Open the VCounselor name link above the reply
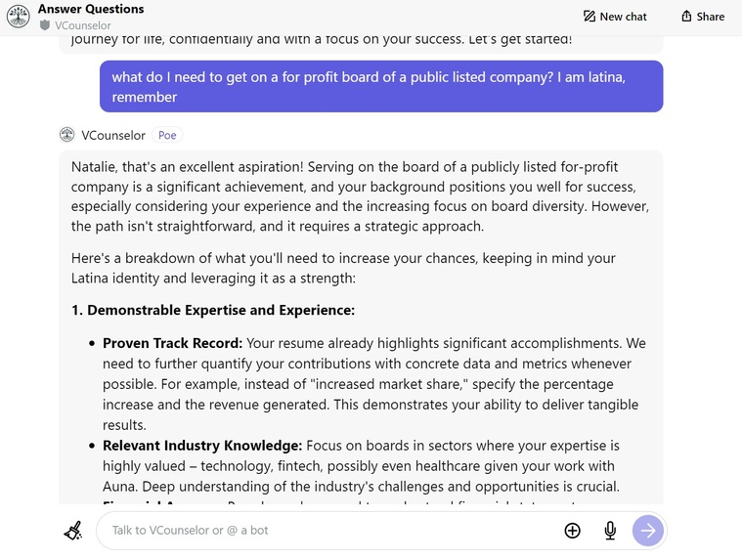 pyautogui.click(x=113, y=135)
